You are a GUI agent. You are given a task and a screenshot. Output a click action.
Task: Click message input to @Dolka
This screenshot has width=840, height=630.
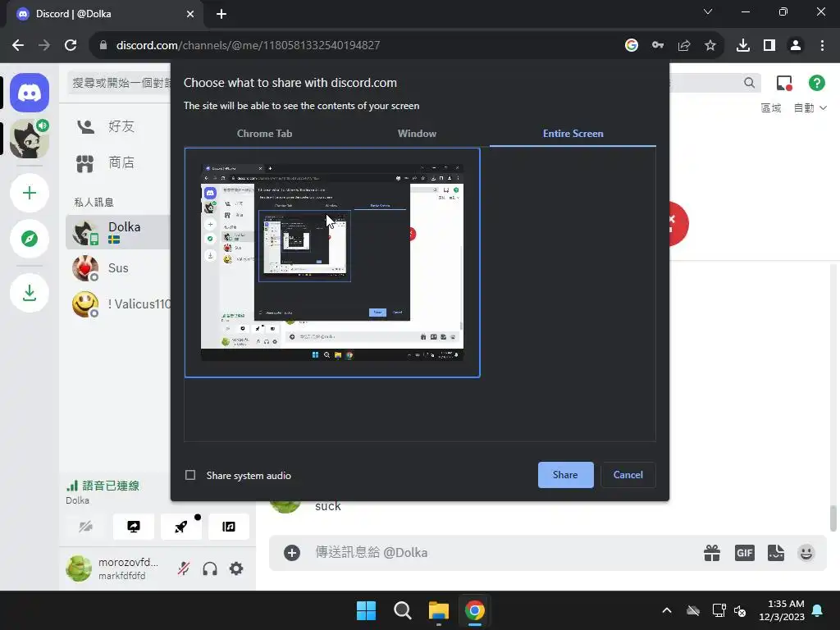tap(504, 553)
